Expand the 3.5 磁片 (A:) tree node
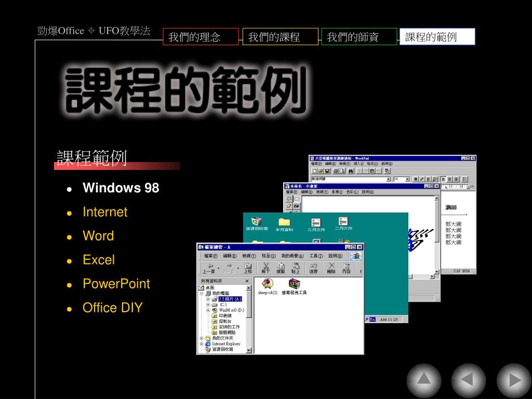The height and width of the screenshot is (399, 532). click(208, 299)
